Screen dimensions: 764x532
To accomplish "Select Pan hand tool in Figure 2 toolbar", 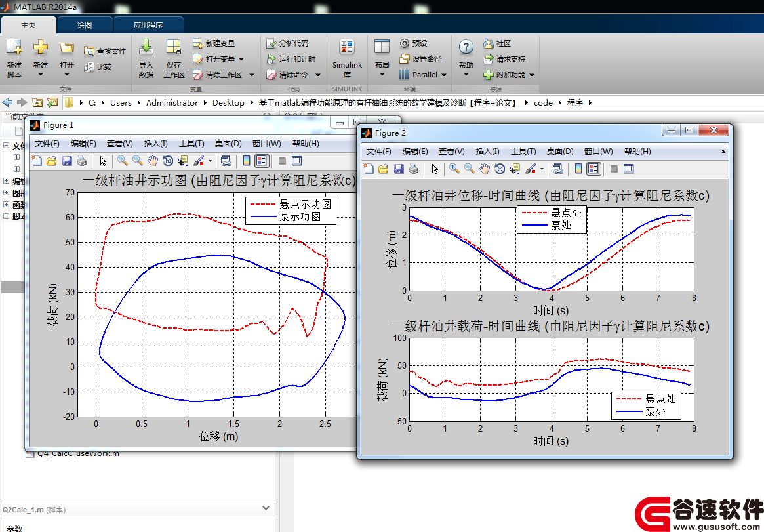I will pyautogui.click(x=485, y=169).
